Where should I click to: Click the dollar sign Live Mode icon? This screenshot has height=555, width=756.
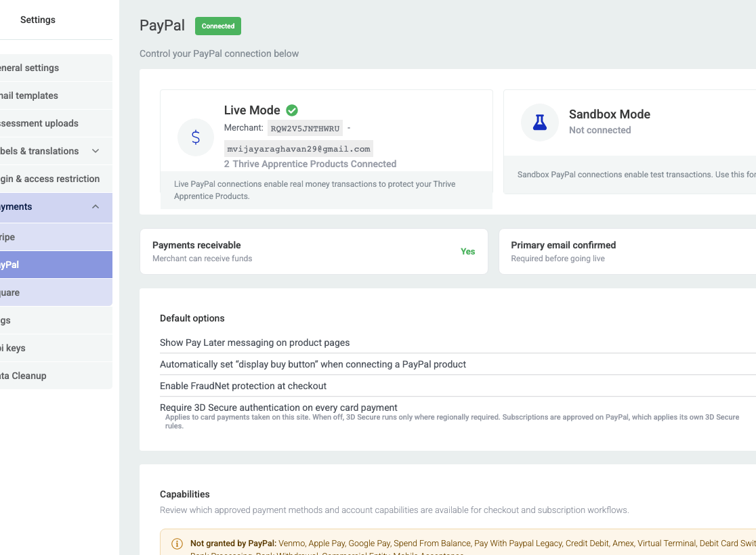(x=196, y=137)
